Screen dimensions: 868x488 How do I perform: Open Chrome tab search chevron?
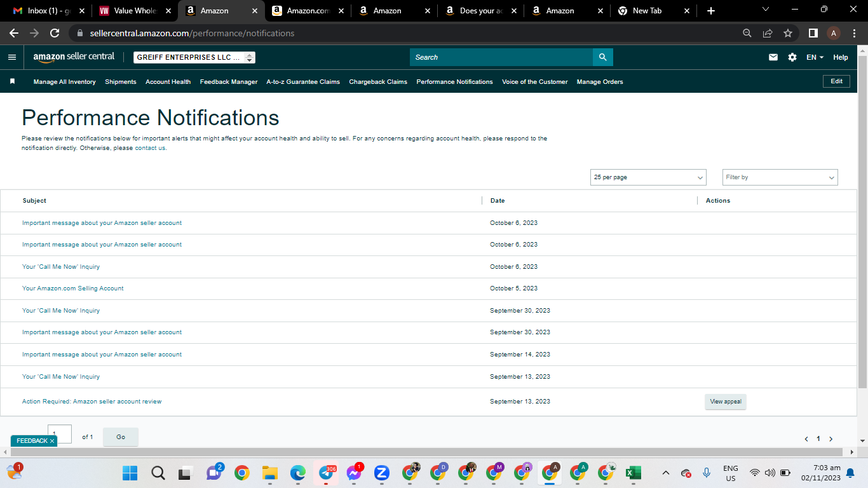[765, 10]
